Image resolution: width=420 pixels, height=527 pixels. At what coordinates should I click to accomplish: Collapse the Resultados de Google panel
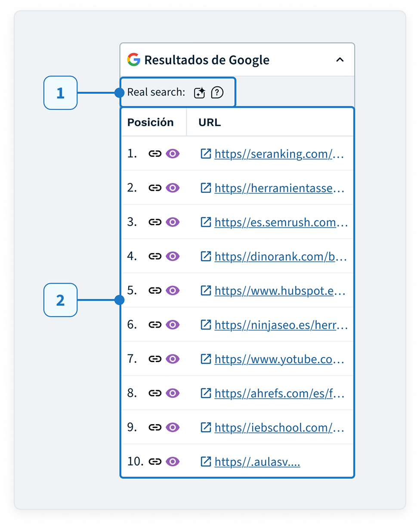click(x=340, y=60)
